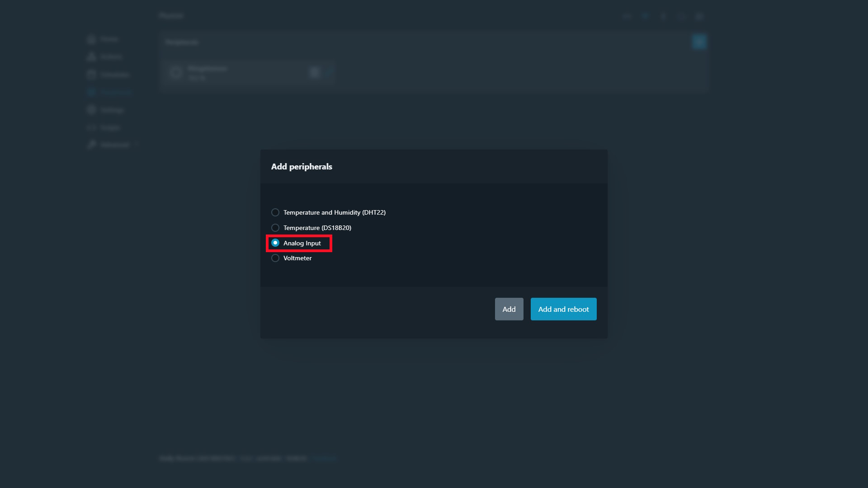The image size is (868, 488).
Task: Click gray square icon on peripheral card
Action: coord(315,72)
